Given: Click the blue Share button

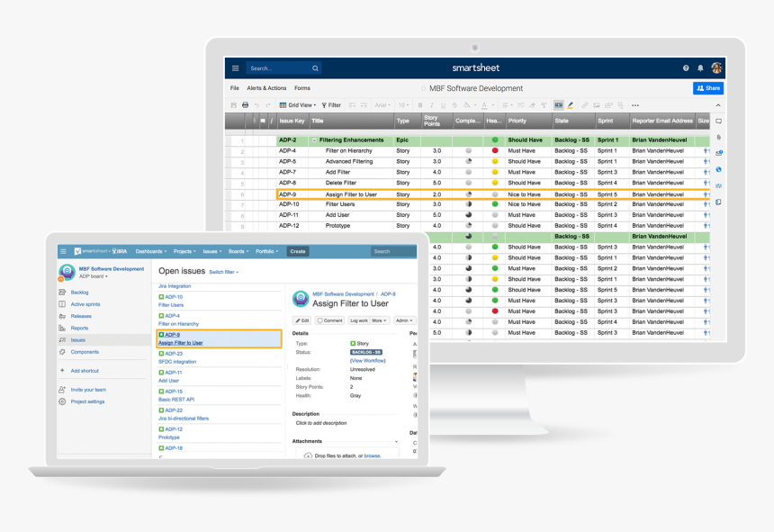Looking at the screenshot, I should pos(708,88).
